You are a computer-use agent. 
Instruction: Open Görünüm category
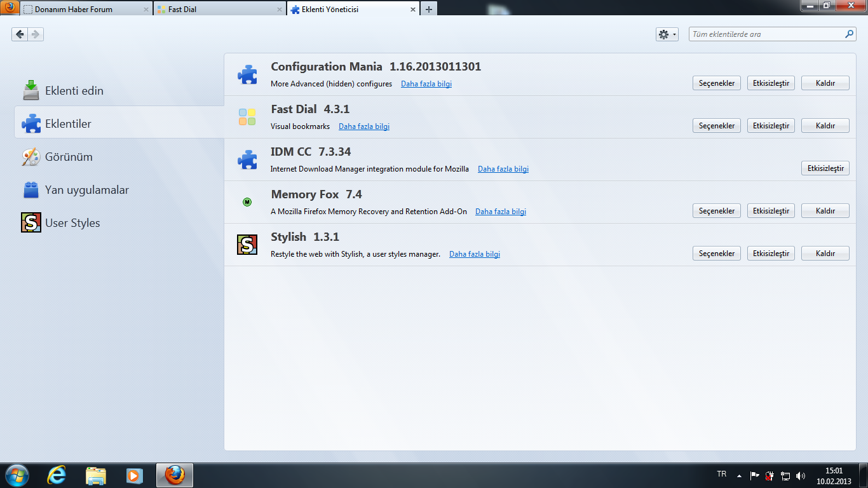click(119, 157)
